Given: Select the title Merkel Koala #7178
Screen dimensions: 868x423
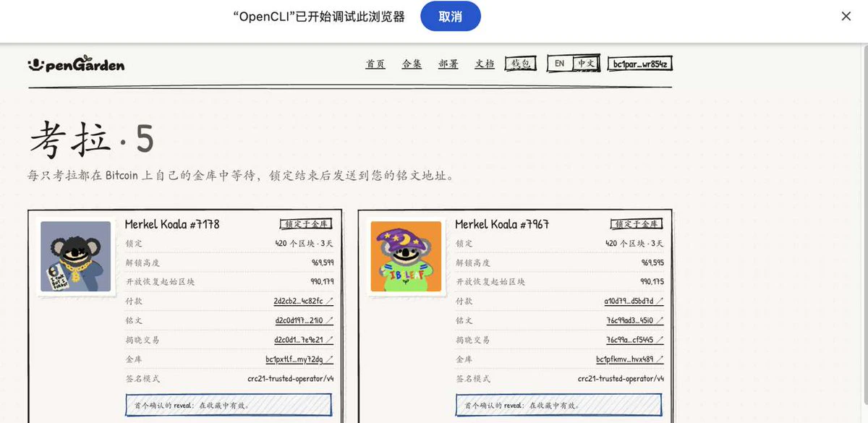Looking at the screenshot, I should click(x=172, y=224).
